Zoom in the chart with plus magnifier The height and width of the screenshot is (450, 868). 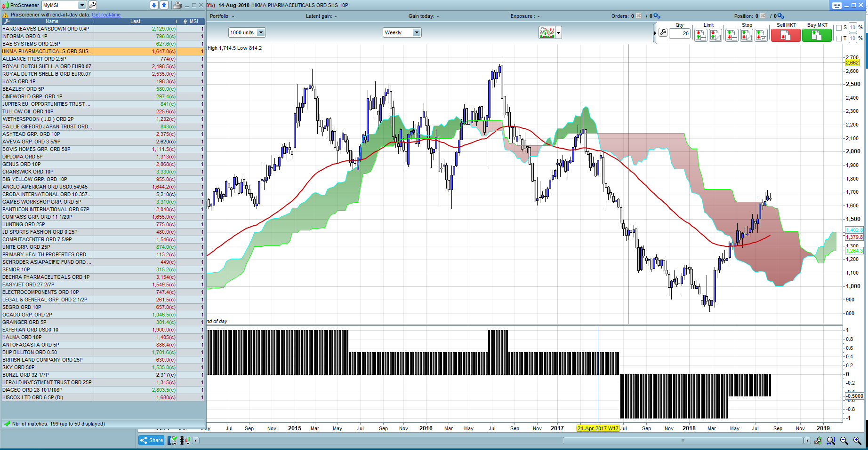tap(857, 441)
